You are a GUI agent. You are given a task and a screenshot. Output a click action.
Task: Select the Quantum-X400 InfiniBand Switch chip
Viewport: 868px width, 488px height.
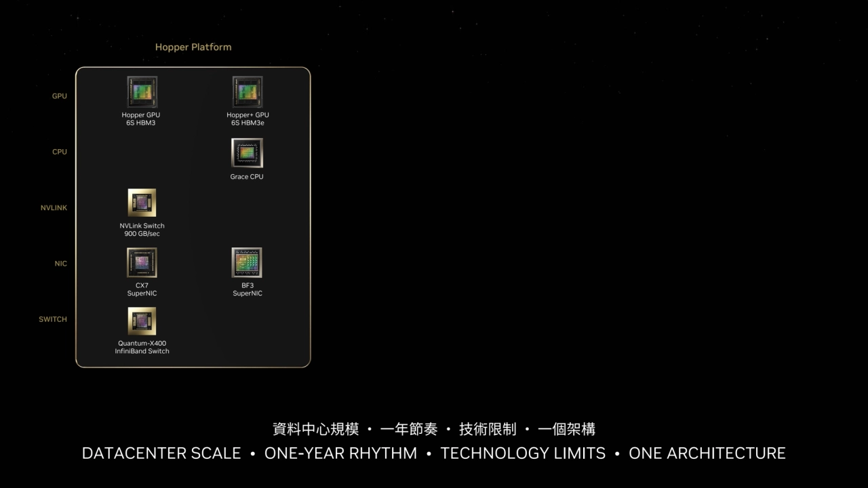pos(142,321)
